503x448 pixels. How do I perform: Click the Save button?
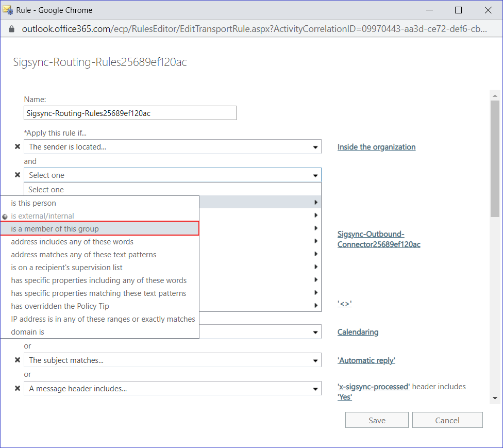click(377, 420)
